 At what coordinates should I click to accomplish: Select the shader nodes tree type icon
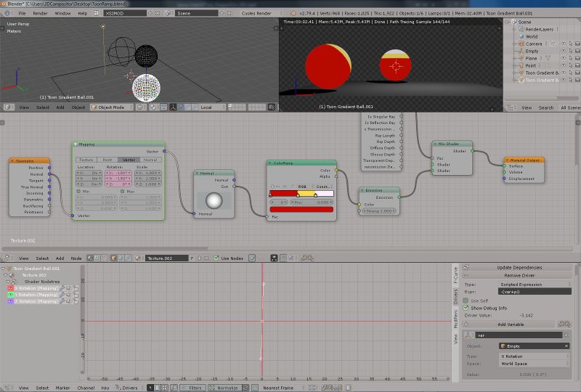tap(90, 258)
